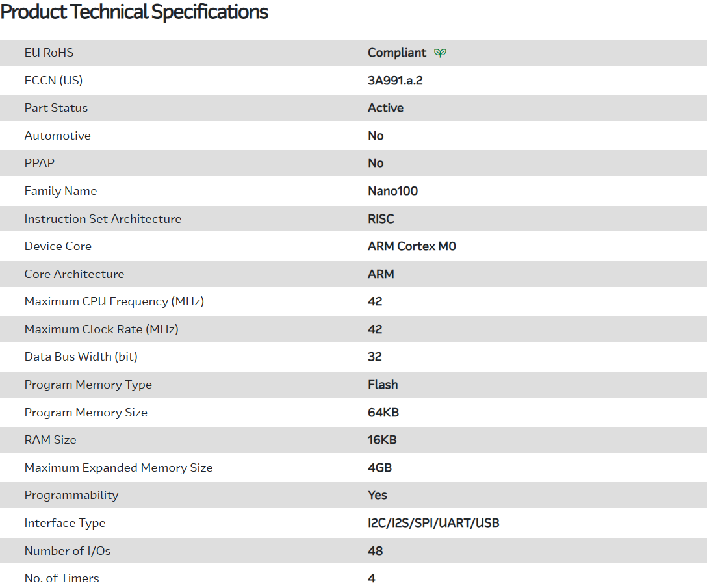Select the EU RoHS row label
Screen dimensions: 707x588
[49, 53]
